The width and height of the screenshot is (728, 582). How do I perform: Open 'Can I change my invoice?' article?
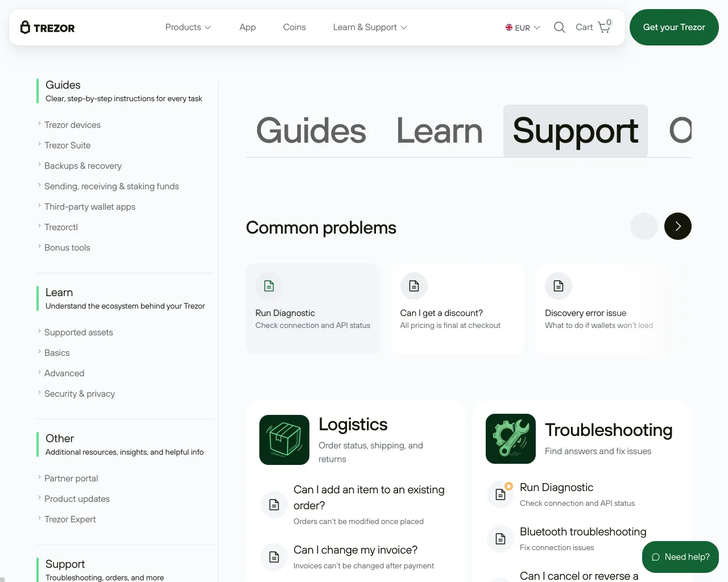355,550
